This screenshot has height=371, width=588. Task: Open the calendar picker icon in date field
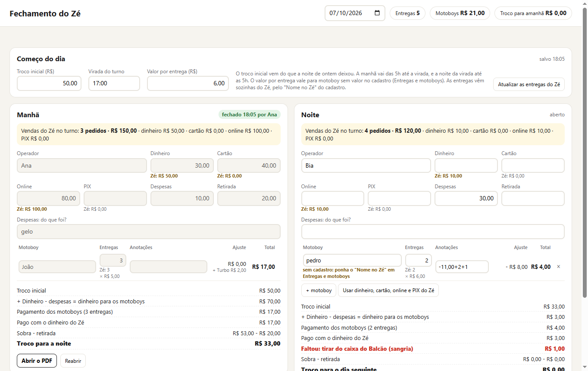point(377,13)
